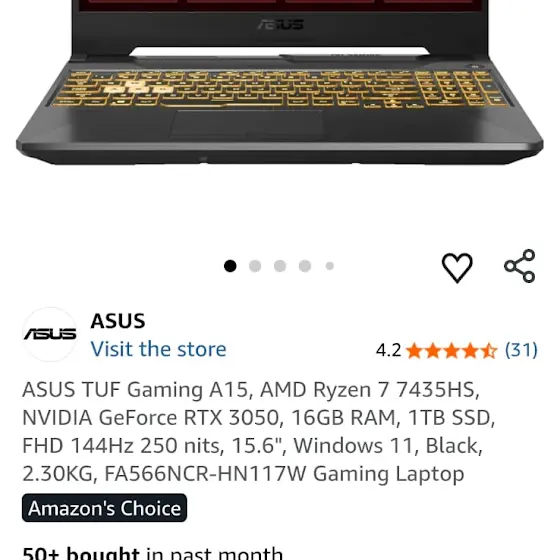Screen dimensions: 560x560
Task: Tap the Amazon's Choice badge
Action: click(x=104, y=508)
